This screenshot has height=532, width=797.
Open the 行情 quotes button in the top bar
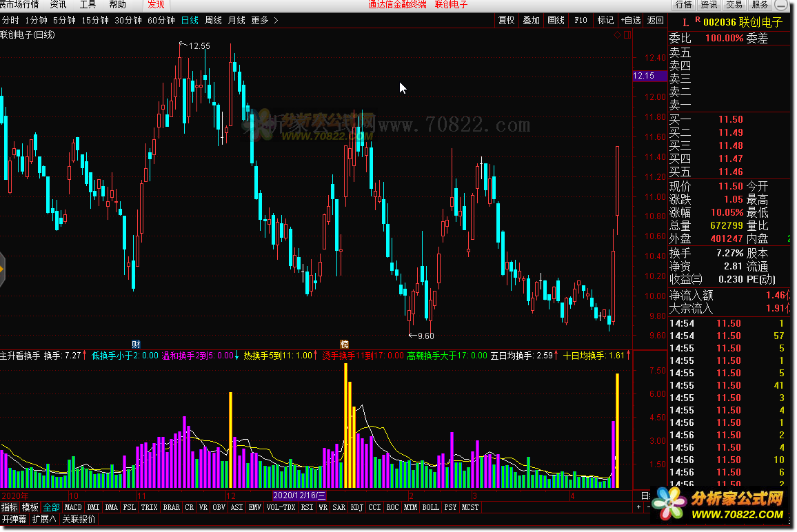[684, 5]
